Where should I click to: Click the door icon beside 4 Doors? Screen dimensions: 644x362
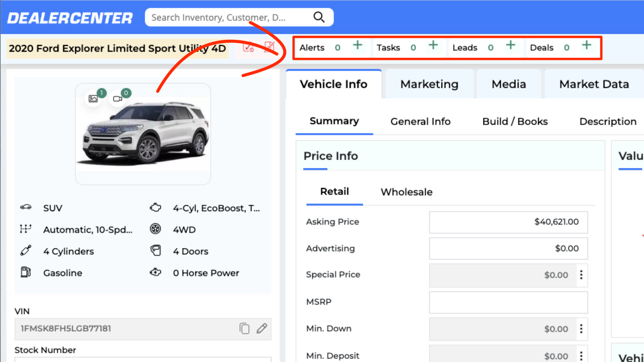[155, 251]
